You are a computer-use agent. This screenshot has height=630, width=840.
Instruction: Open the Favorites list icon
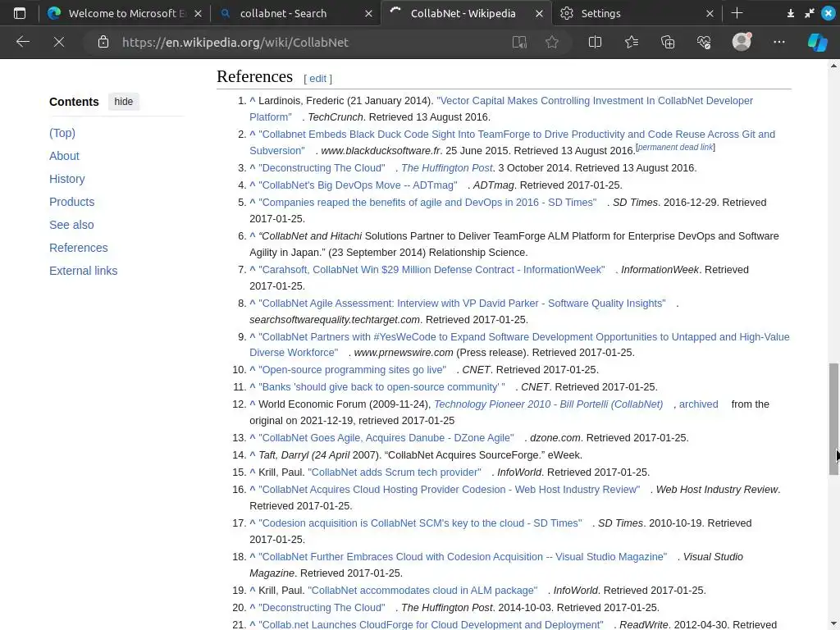coord(632,42)
